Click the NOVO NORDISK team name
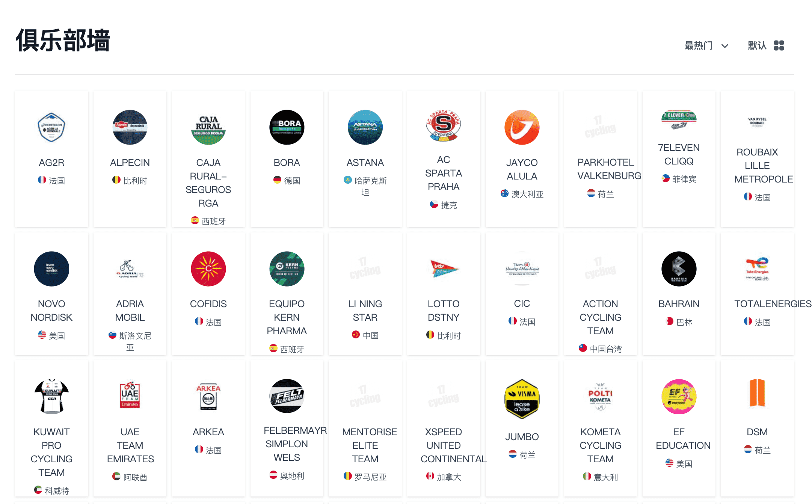The image size is (812, 504). (x=51, y=311)
